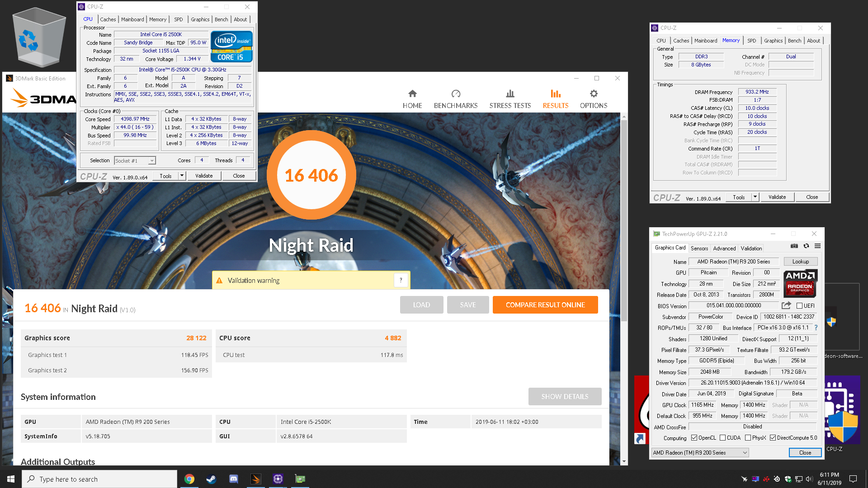Click the 3DMark scrollbar up arrow

tap(624, 117)
